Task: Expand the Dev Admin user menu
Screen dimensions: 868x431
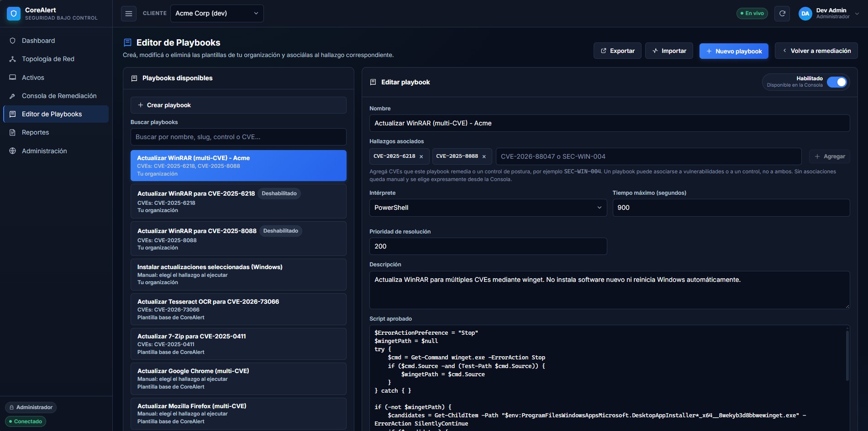Action: point(829,13)
